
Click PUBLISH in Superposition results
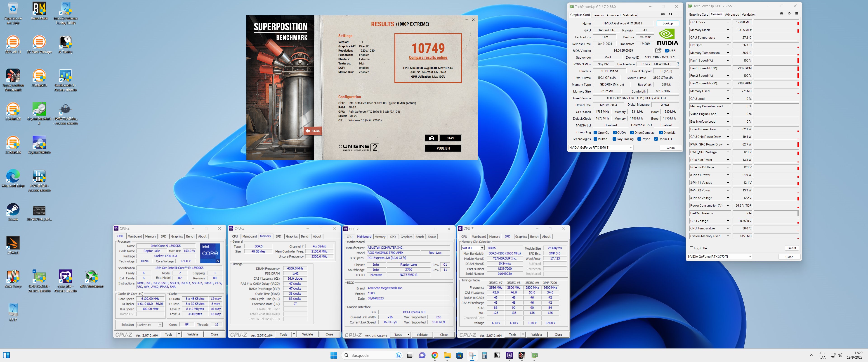[x=443, y=148]
